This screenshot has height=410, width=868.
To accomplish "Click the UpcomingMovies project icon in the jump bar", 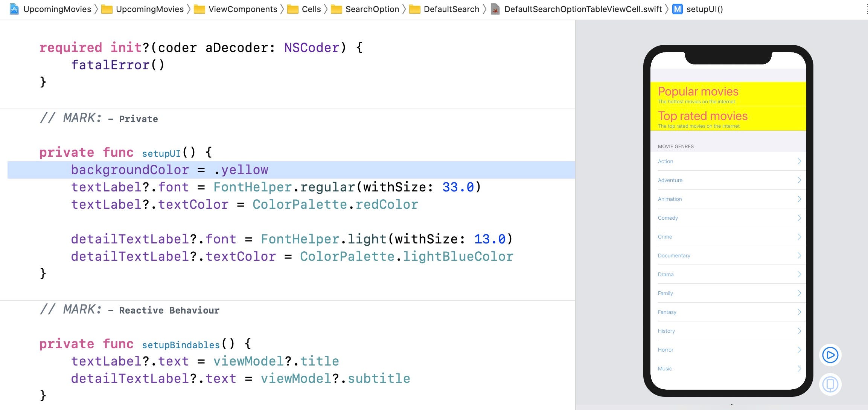I will [14, 9].
